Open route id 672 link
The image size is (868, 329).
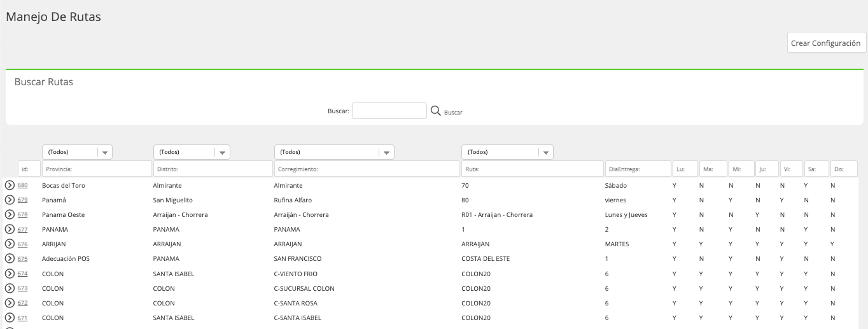tap(22, 303)
